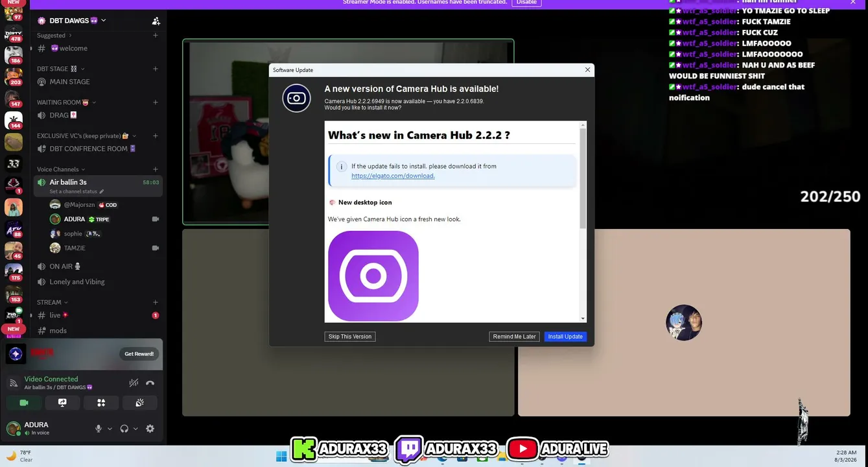
Task: Open the server with 203 notifications
Action: (x=14, y=77)
